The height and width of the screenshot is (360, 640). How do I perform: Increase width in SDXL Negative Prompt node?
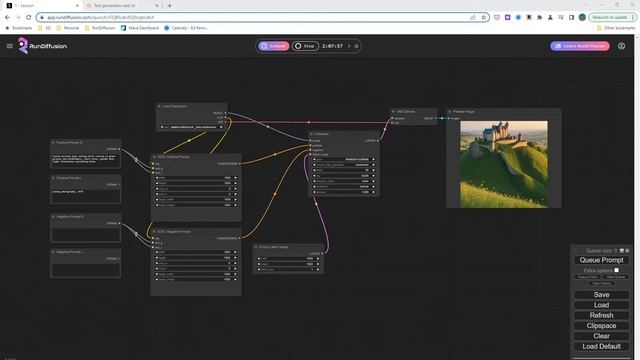pyautogui.click(x=236, y=252)
